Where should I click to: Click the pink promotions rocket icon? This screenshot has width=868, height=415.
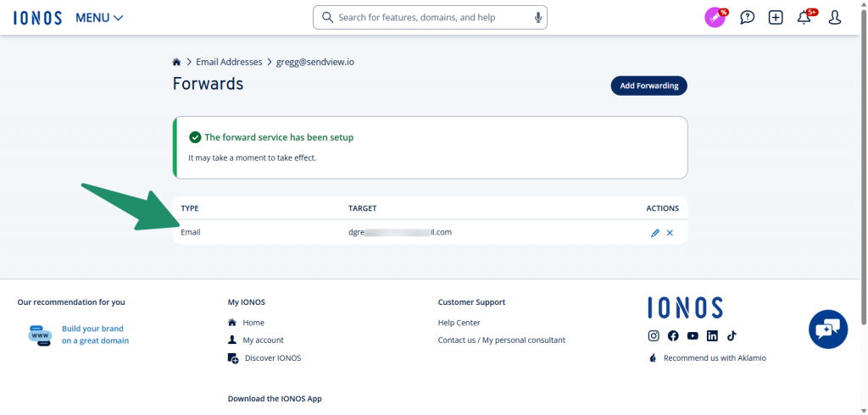click(716, 18)
